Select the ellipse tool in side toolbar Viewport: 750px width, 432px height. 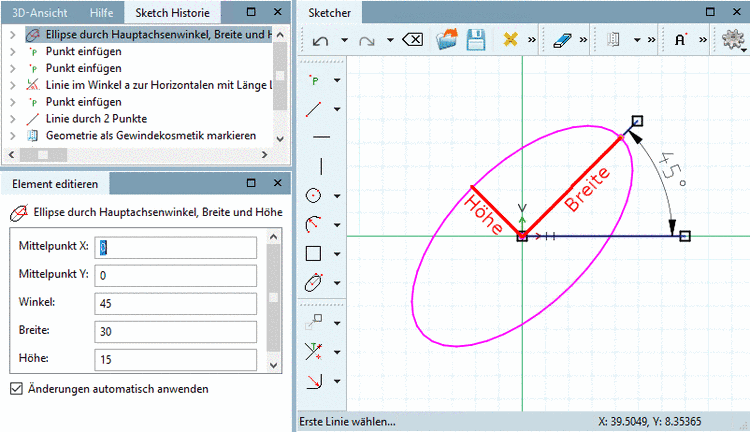313,282
